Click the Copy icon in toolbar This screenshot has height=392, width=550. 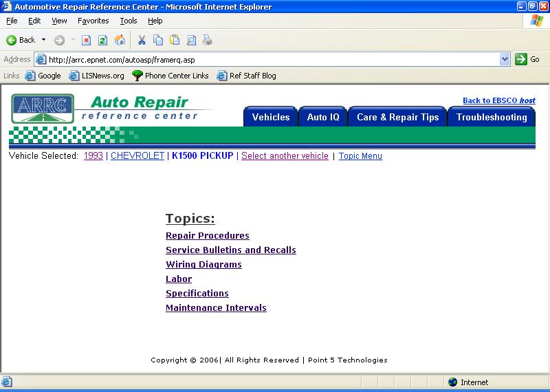(158, 41)
